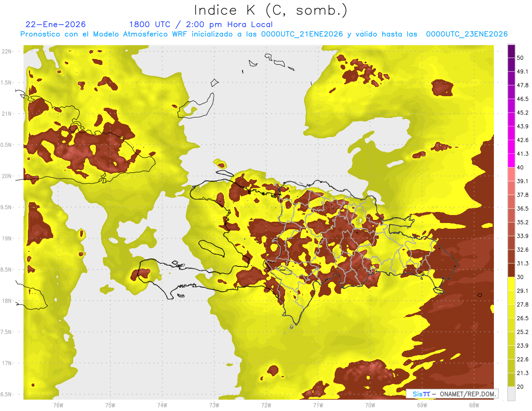The width and height of the screenshot is (532, 411).
Task: Click the colorbar value '21.3'
Action: click(523, 373)
